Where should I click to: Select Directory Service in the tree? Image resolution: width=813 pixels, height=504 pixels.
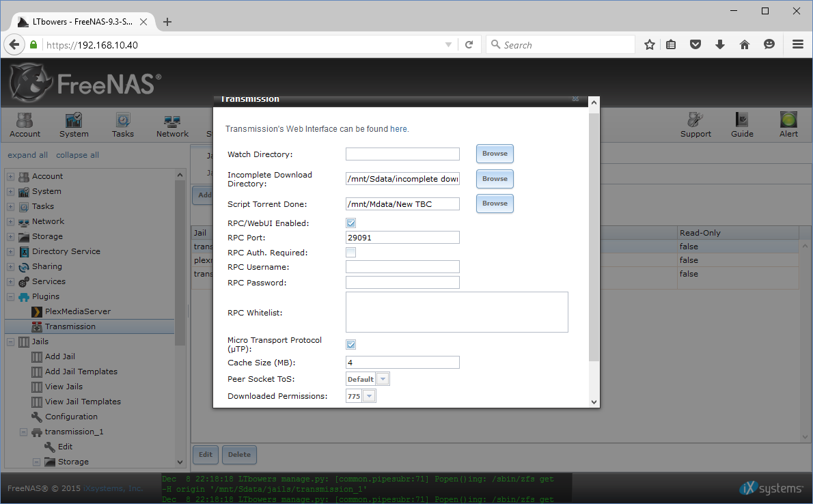click(66, 251)
